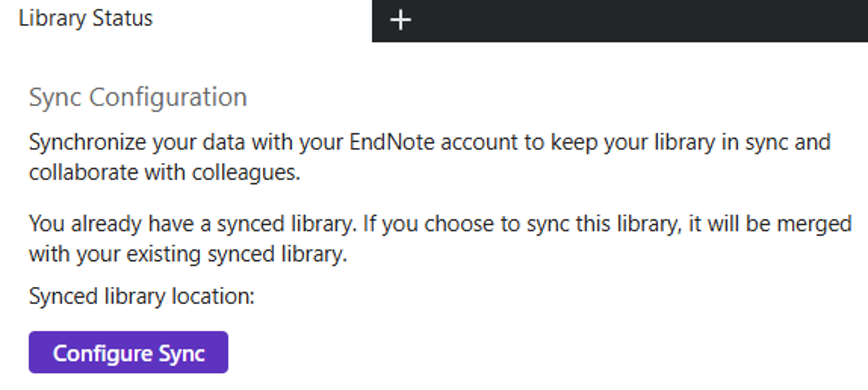The width and height of the screenshot is (868, 390).
Task: Click the "Synced library location:" label
Action: pos(142,296)
